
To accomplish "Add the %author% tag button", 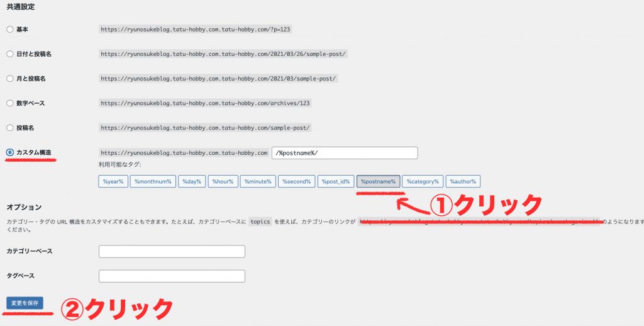I will [463, 181].
